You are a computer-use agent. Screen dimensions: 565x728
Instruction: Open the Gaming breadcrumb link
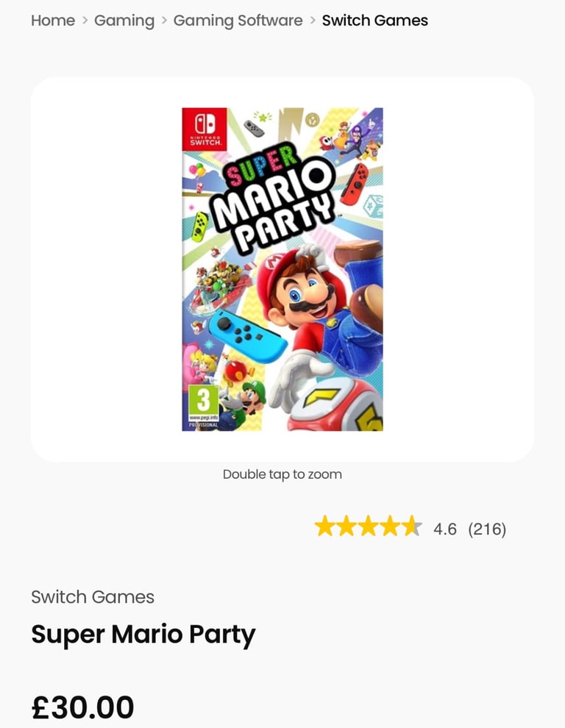[124, 21]
